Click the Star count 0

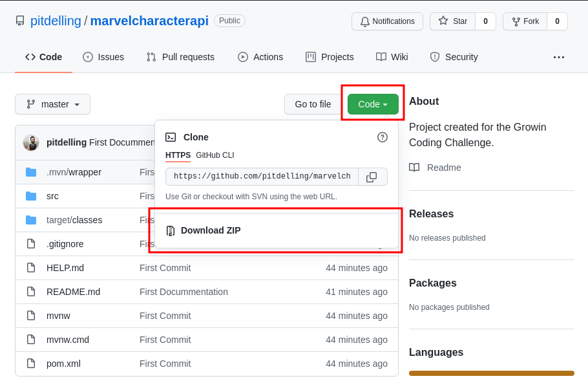pos(485,21)
